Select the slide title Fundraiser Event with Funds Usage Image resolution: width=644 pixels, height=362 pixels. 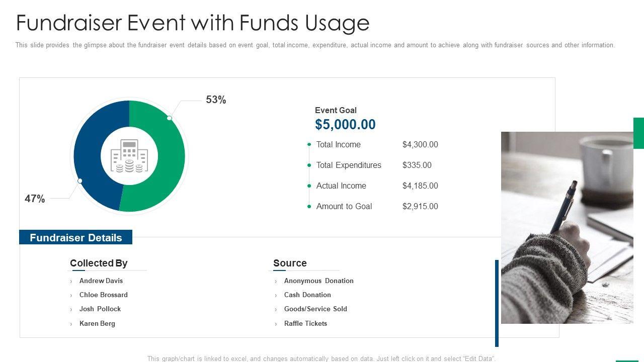pos(193,23)
